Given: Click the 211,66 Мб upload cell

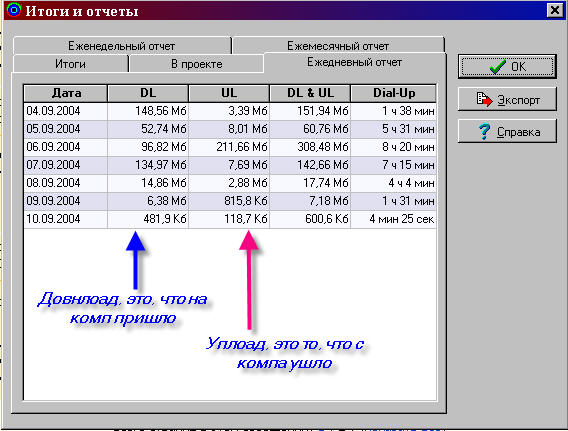Looking at the screenshot, I should [x=229, y=147].
